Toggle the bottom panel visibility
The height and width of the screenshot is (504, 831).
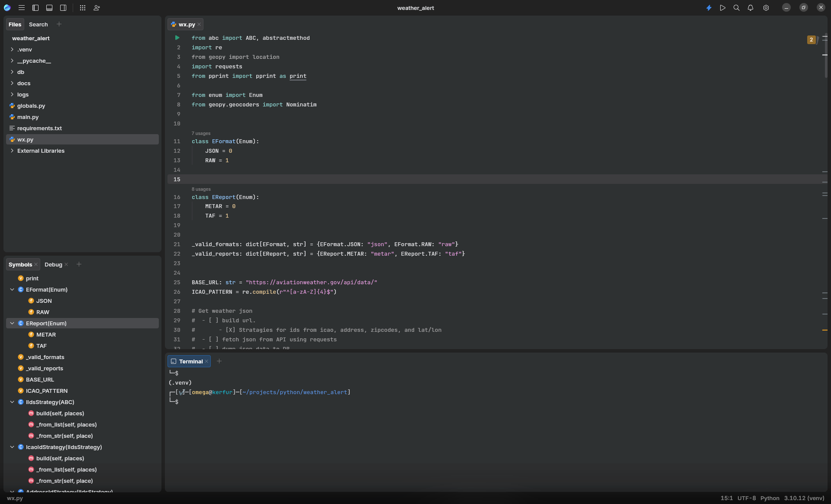(x=49, y=8)
